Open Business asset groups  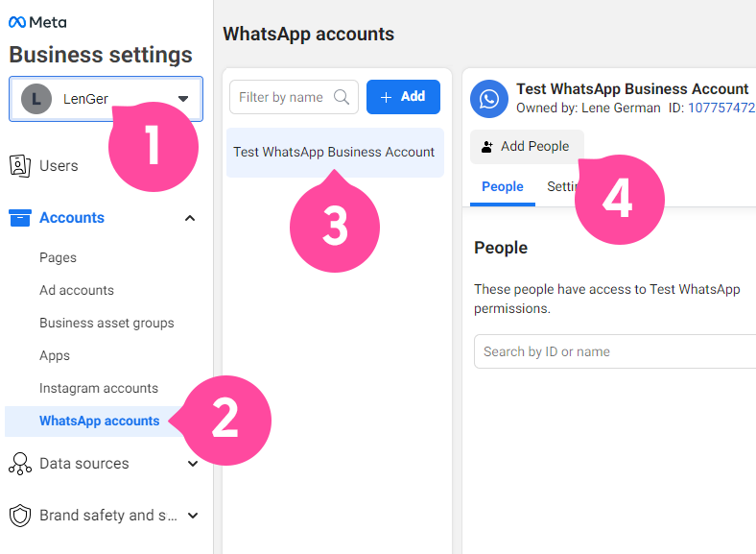click(x=106, y=323)
